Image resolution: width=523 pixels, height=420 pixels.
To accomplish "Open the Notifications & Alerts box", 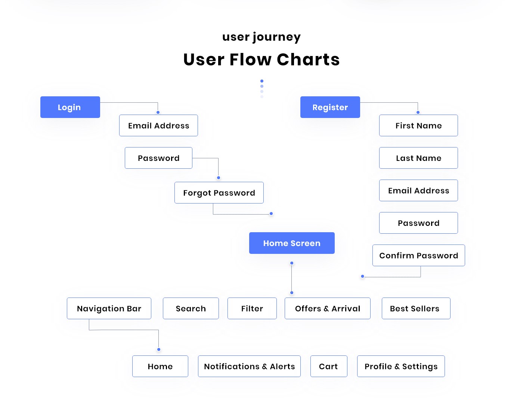I will click(x=249, y=366).
